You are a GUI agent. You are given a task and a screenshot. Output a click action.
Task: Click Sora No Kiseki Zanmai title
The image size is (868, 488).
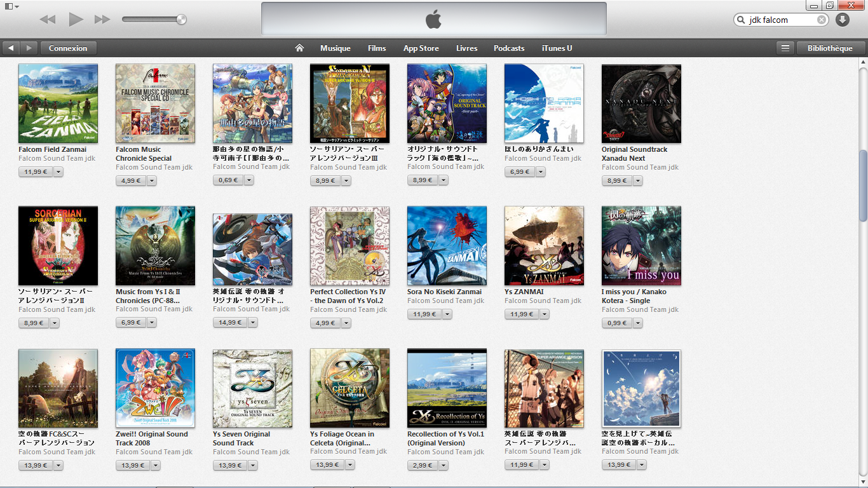point(444,292)
